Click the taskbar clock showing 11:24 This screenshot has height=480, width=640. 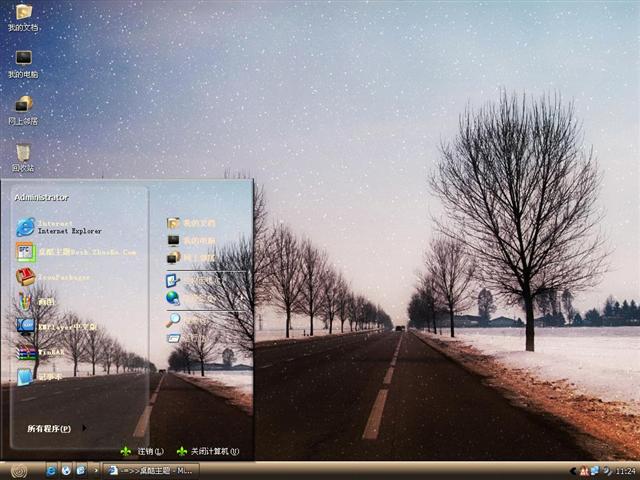pyautogui.click(x=625, y=470)
